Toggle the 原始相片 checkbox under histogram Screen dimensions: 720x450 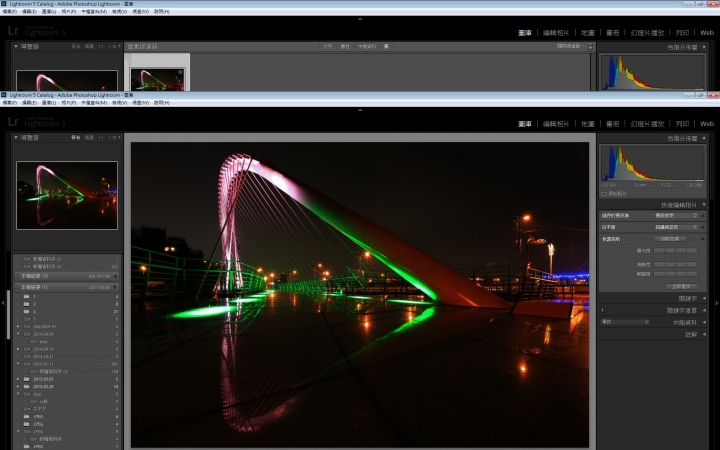[604, 194]
